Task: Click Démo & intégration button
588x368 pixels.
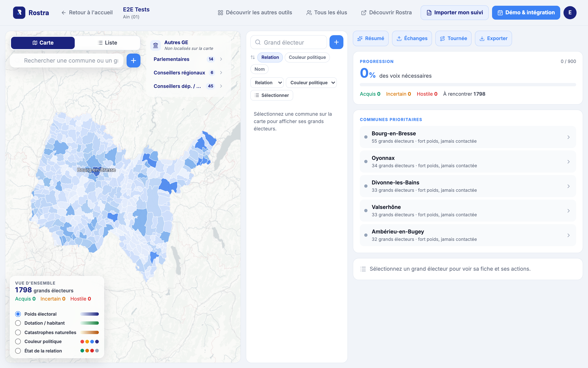Action: [526, 13]
